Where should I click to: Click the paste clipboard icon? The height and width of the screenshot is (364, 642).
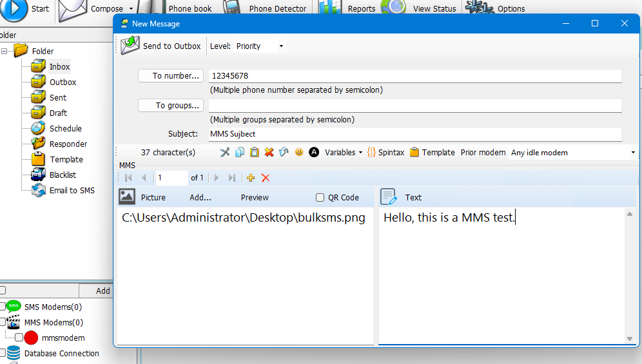tap(254, 153)
